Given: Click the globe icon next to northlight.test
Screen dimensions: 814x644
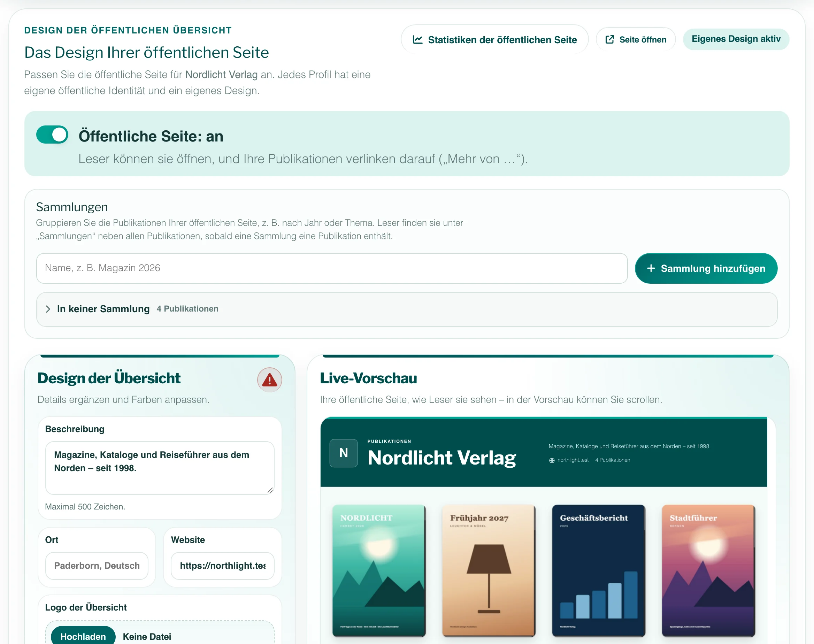Looking at the screenshot, I should [552, 460].
